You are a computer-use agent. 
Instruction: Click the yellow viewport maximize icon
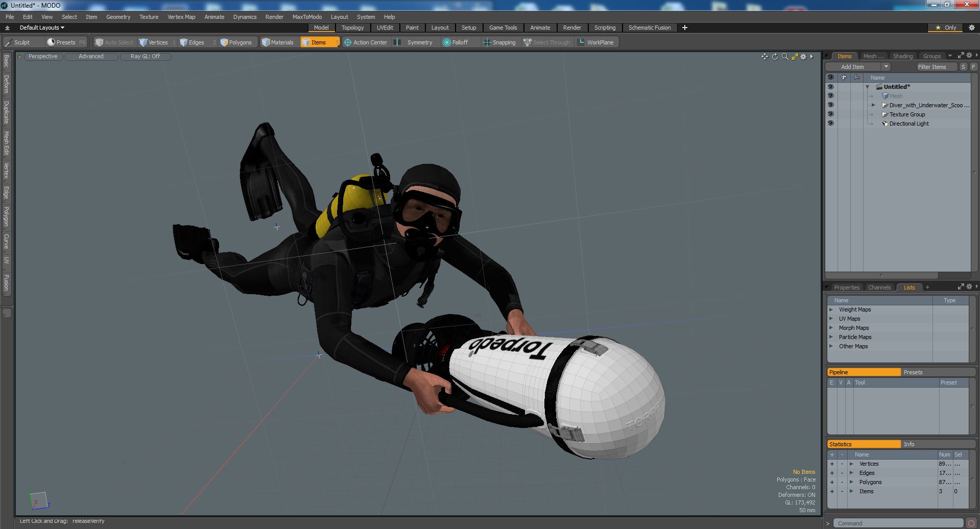pos(795,57)
